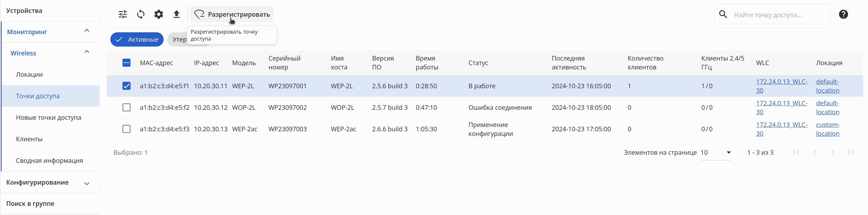Open Новые точки доступа menu item

point(48,117)
